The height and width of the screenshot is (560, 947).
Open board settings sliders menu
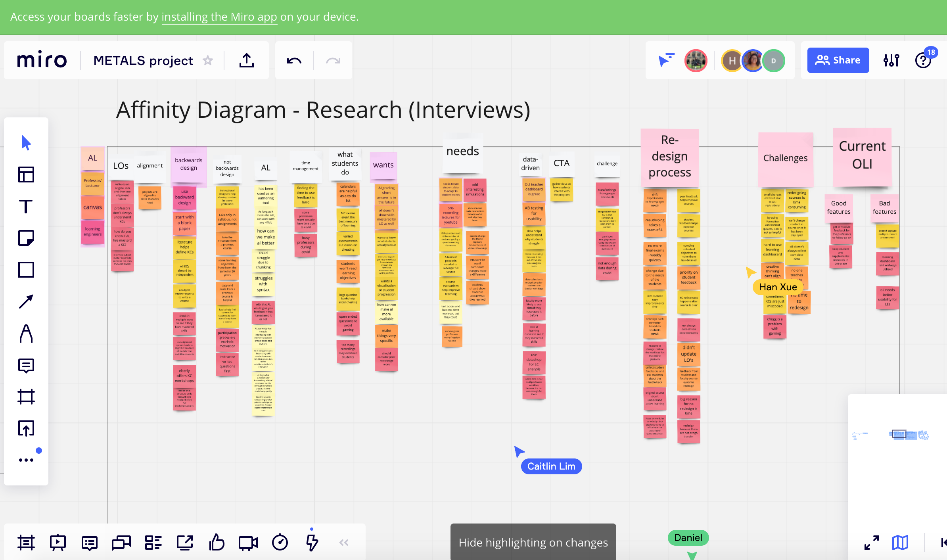click(891, 60)
